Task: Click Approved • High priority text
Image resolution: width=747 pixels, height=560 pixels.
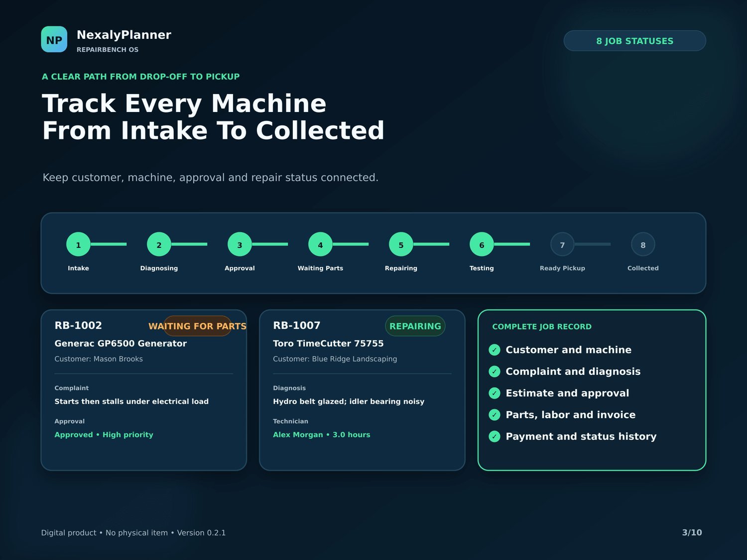Action: coord(104,435)
